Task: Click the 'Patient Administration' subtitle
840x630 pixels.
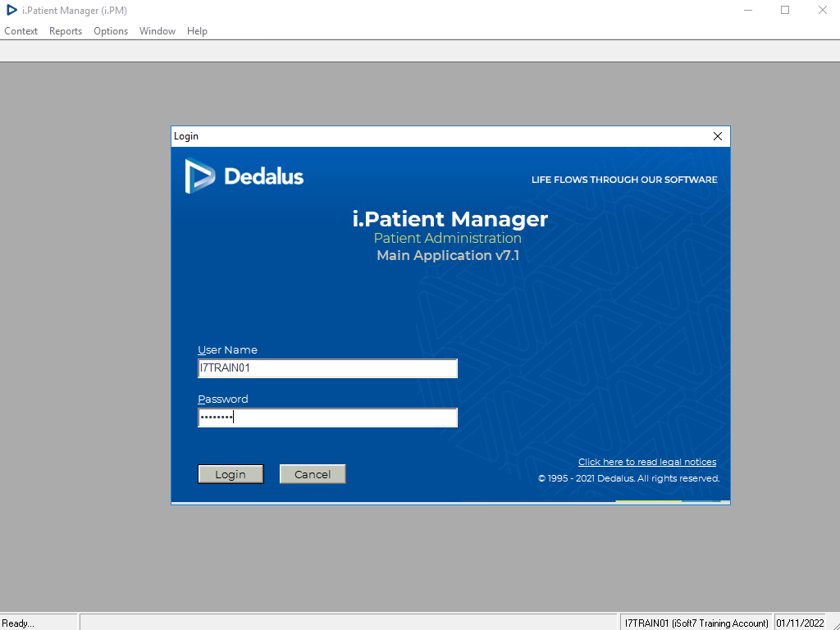Action: click(447, 238)
